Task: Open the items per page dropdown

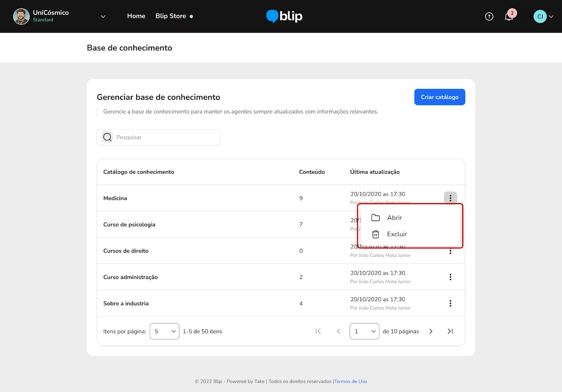Action: [164, 331]
